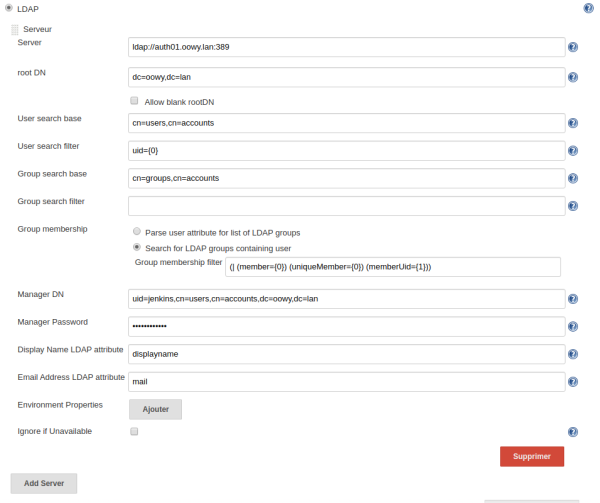
Task: Click the Add Server button
Action: pyautogui.click(x=44, y=483)
